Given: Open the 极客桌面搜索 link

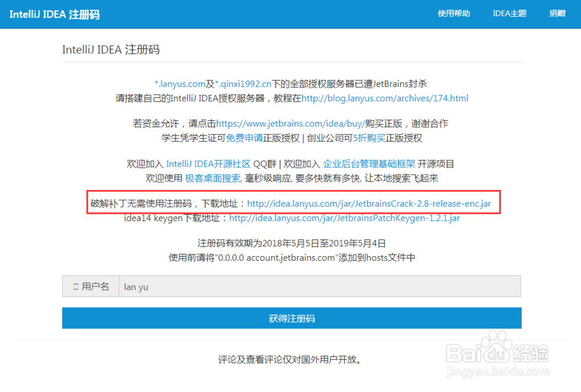Looking at the screenshot, I should 213,178.
